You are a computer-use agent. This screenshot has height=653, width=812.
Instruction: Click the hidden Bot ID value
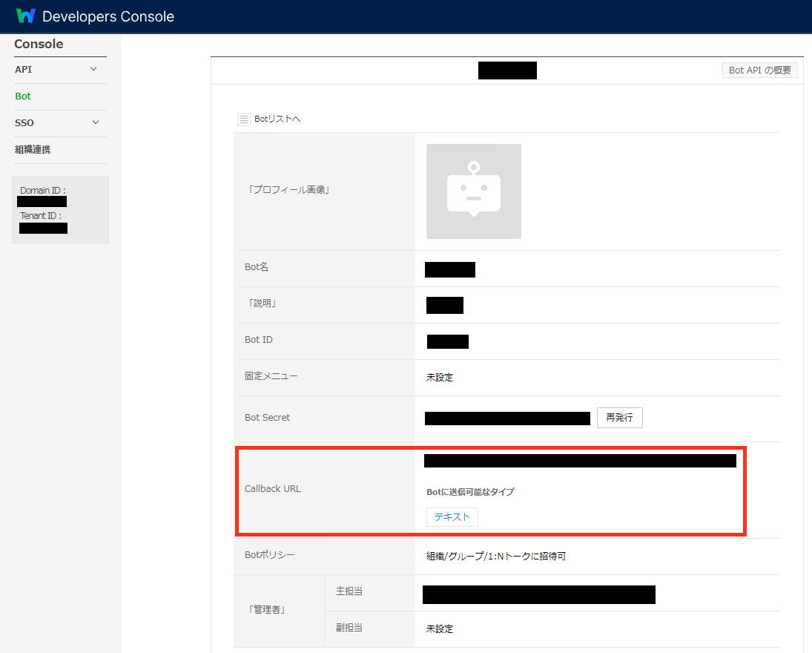tap(448, 341)
